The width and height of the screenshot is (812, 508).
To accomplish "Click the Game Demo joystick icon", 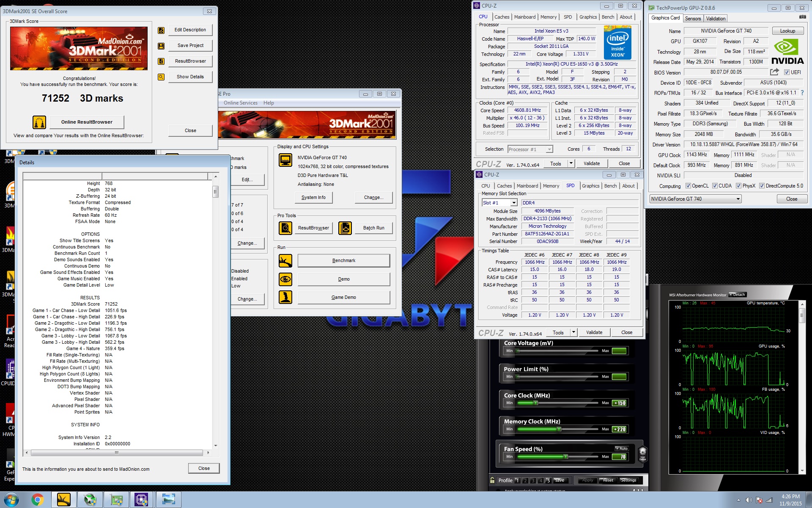I will coord(285,297).
